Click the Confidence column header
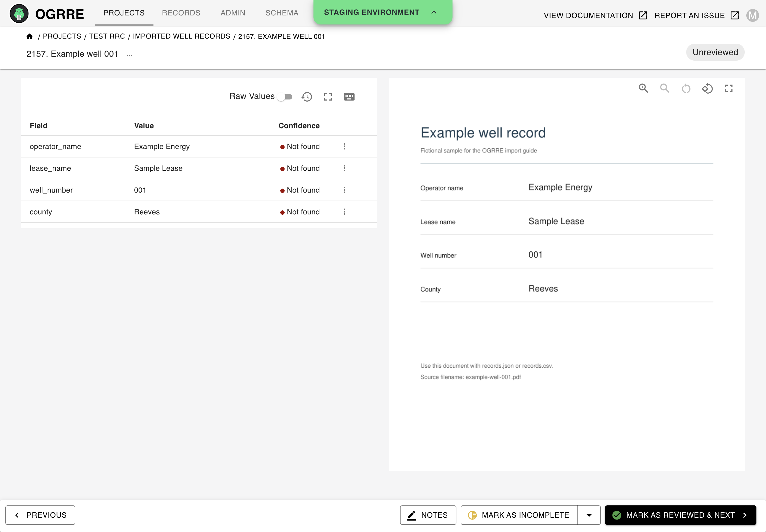The width and height of the screenshot is (766, 532). 299,126
